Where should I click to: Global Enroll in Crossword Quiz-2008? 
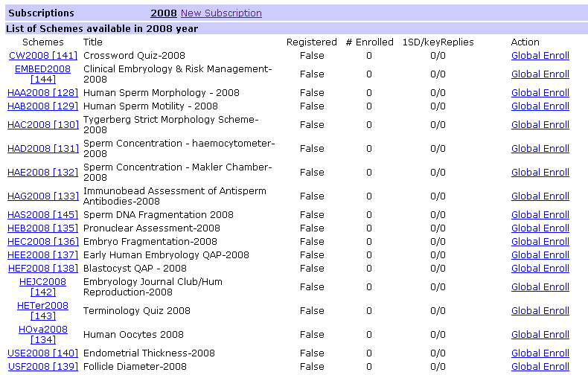[540, 56]
